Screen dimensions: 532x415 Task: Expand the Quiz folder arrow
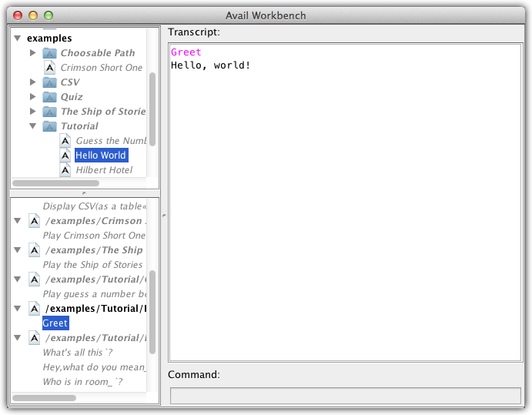33,97
